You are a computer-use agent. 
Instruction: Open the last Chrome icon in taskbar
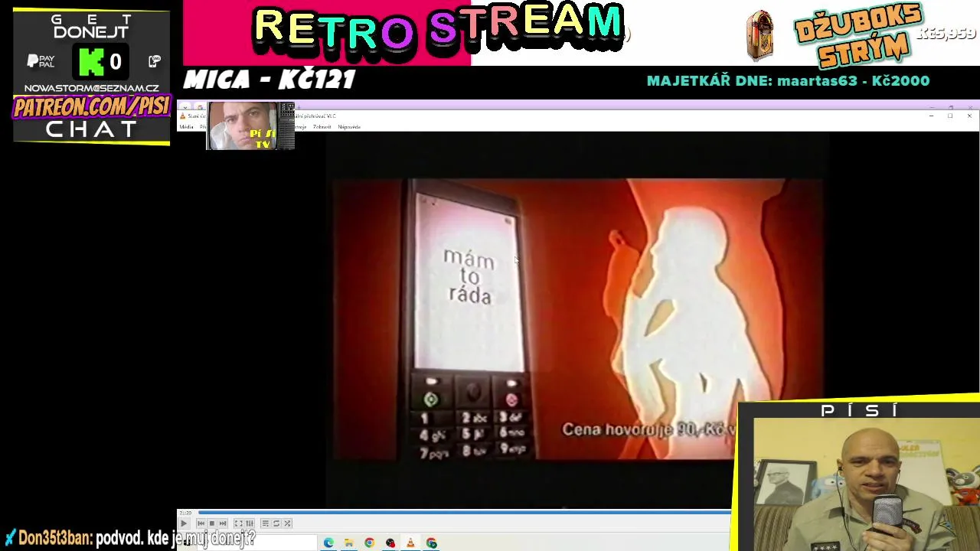coord(432,543)
